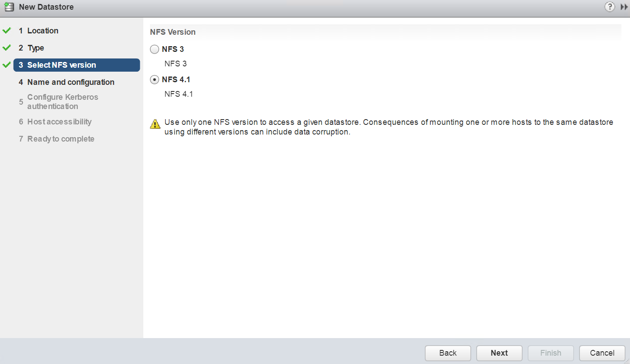Cancel the New Datastore wizard
Screen dimensions: 630x364
(x=602, y=353)
